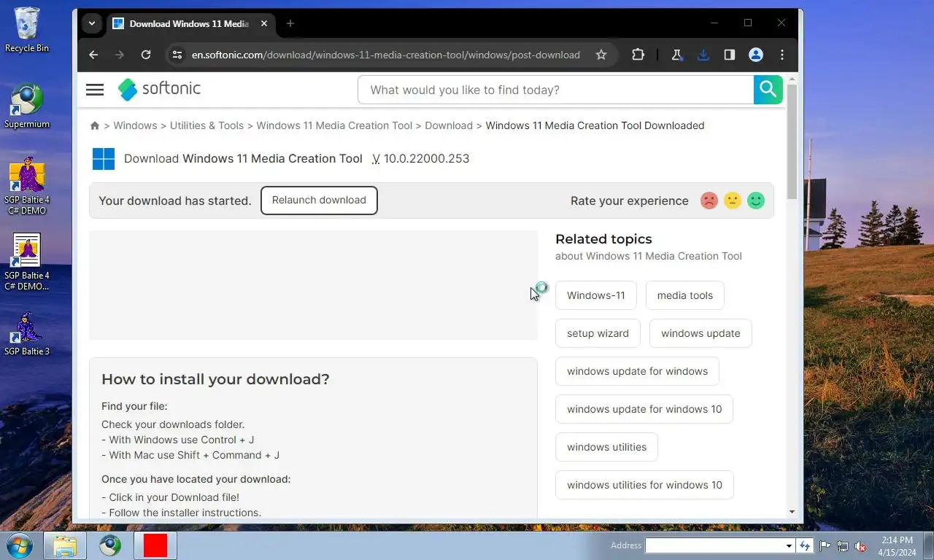Open the taskbar Address dropdown arrow
This screenshot has height=560, width=934.
click(x=789, y=545)
